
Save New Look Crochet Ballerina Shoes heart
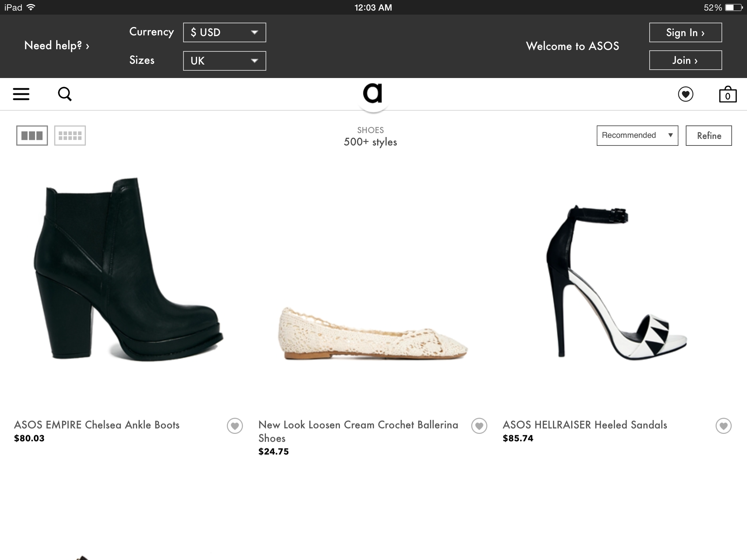[x=479, y=426]
